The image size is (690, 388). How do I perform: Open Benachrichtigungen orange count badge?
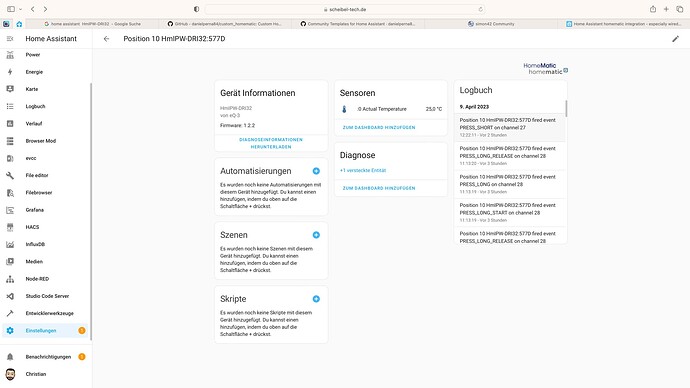[x=82, y=357]
